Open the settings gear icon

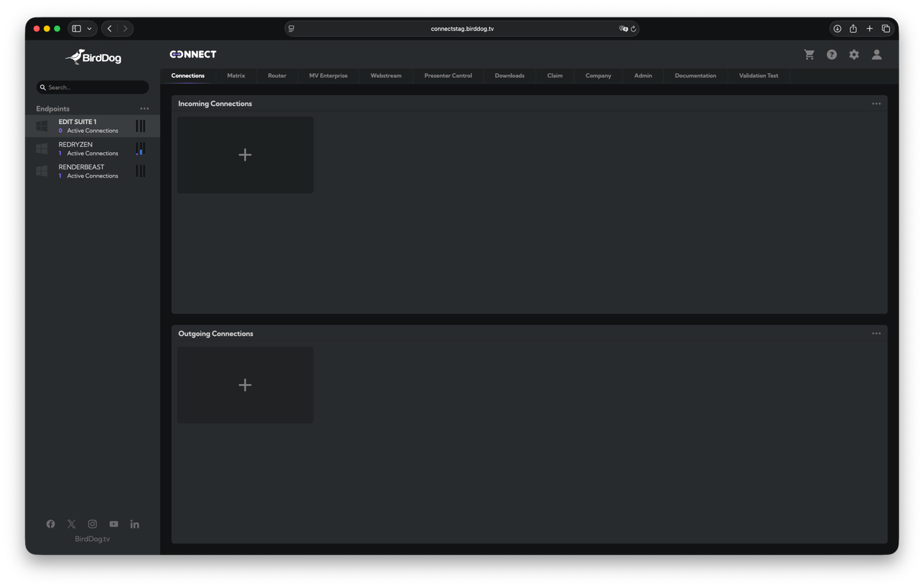pyautogui.click(x=854, y=54)
